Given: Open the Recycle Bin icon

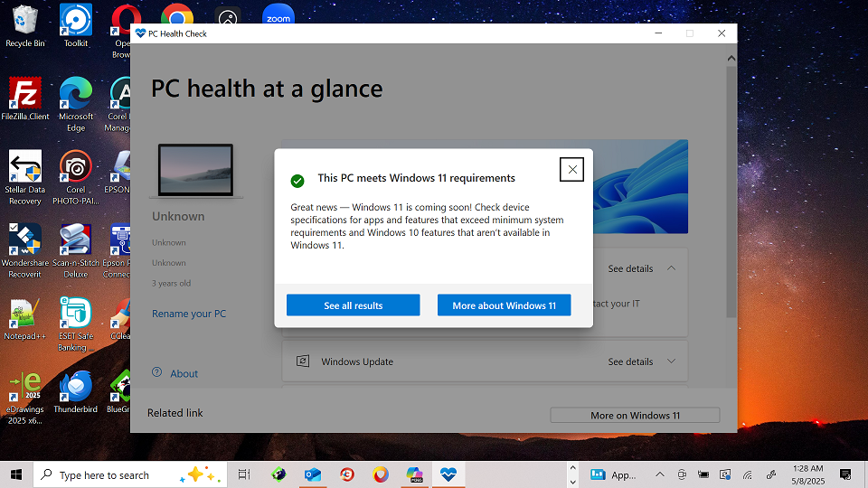Looking at the screenshot, I should 25,21.
